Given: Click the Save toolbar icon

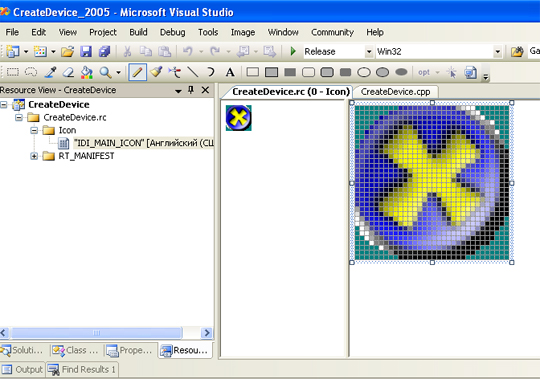Looking at the screenshot, I should click(86, 52).
